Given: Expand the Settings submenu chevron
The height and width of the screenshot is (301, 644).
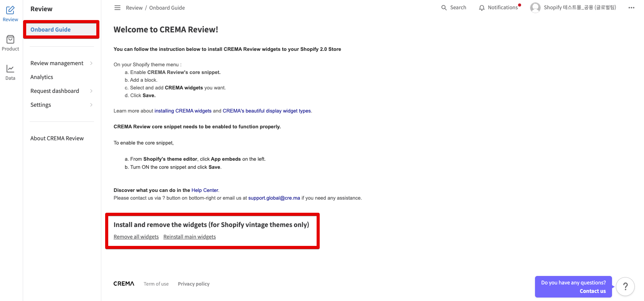Looking at the screenshot, I should pyautogui.click(x=91, y=105).
